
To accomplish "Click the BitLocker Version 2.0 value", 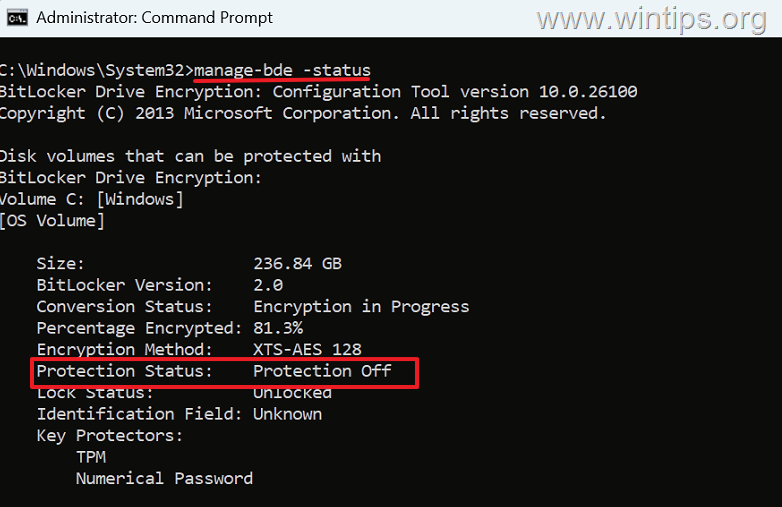I will 268,285.
